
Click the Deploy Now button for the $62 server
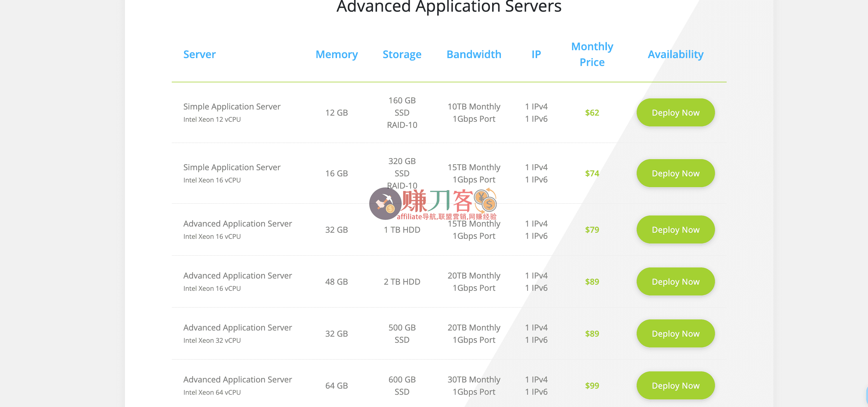click(675, 112)
